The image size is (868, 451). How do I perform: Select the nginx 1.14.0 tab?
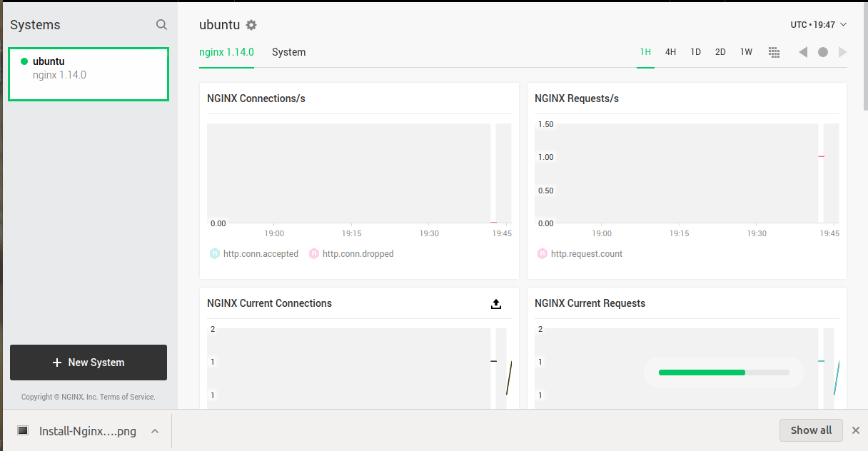[226, 51]
